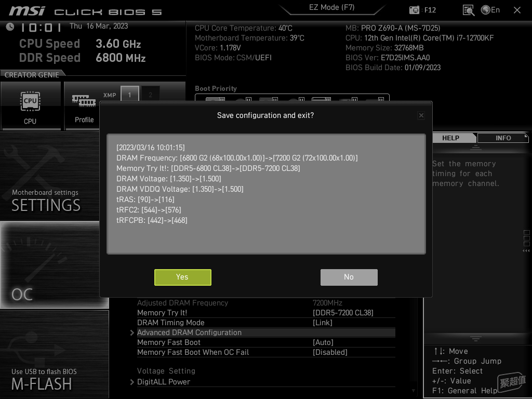The width and height of the screenshot is (532, 399).
Task: Confirm with the Yes button
Action: (x=183, y=277)
